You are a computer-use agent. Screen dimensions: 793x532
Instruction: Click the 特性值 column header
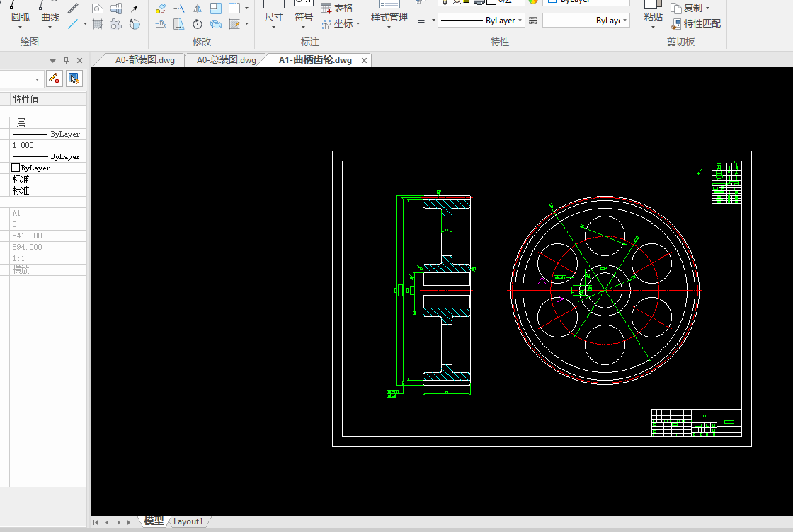48,99
